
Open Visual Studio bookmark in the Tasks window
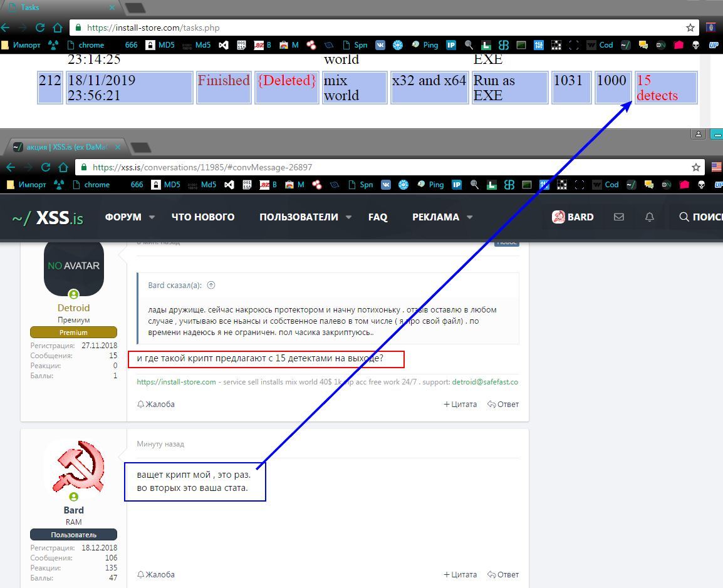(x=224, y=45)
